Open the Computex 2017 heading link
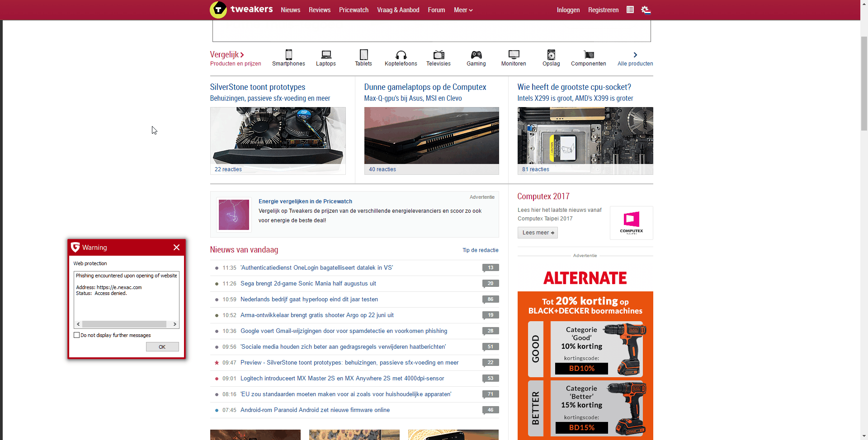 [x=543, y=197]
